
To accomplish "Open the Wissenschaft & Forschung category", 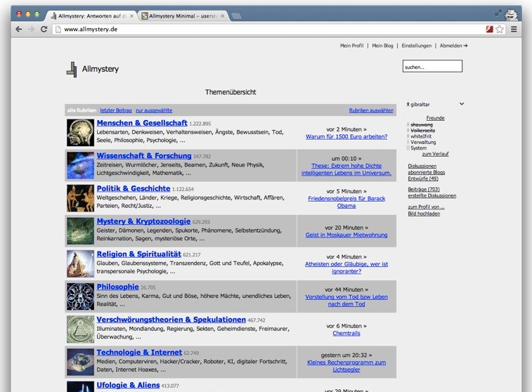I will pos(143,156).
